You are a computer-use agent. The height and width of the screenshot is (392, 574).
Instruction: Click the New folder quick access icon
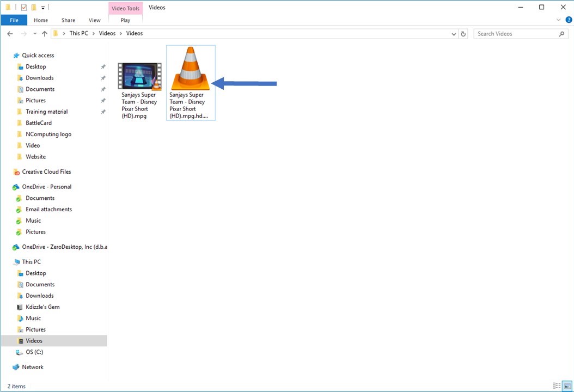(x=34, y=7)
